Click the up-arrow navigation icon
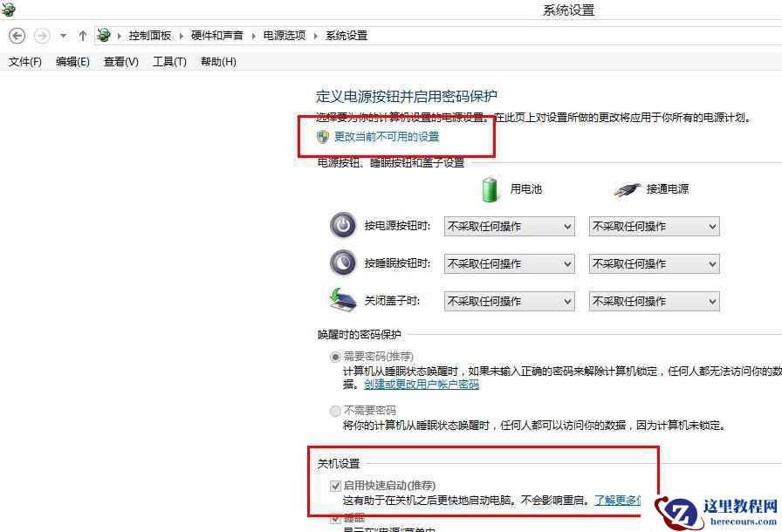Image resolution: width=782 pixels, height=532 pixels. pos(82,36)
